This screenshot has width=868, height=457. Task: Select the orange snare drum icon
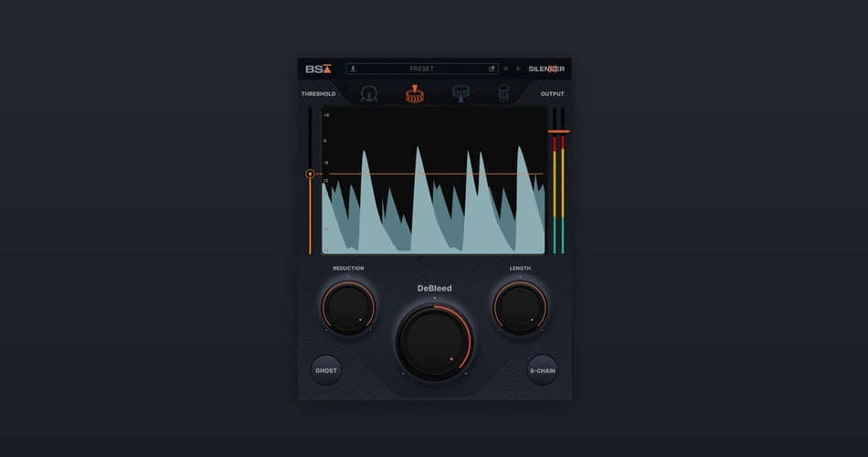click(415, 93)
